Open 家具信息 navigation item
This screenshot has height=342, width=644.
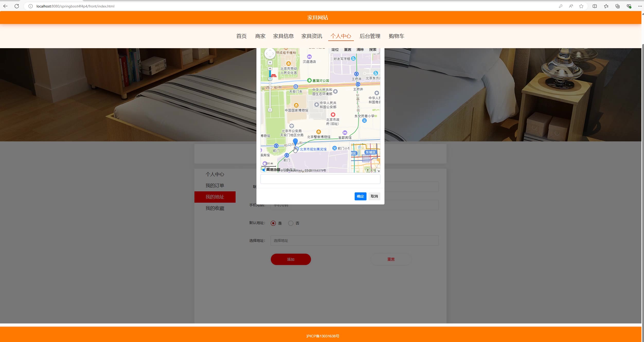(283, 36)
